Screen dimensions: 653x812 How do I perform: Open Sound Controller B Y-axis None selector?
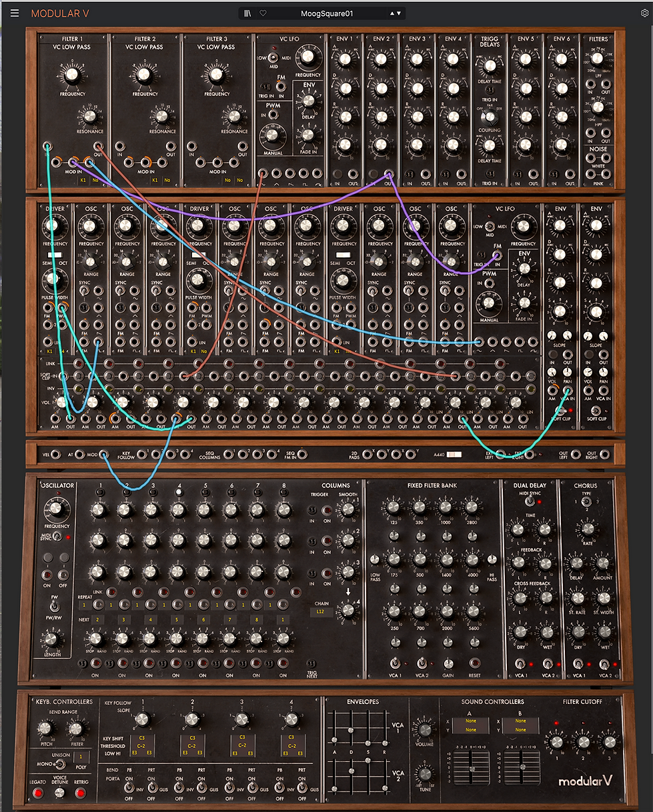click(520, 730)
